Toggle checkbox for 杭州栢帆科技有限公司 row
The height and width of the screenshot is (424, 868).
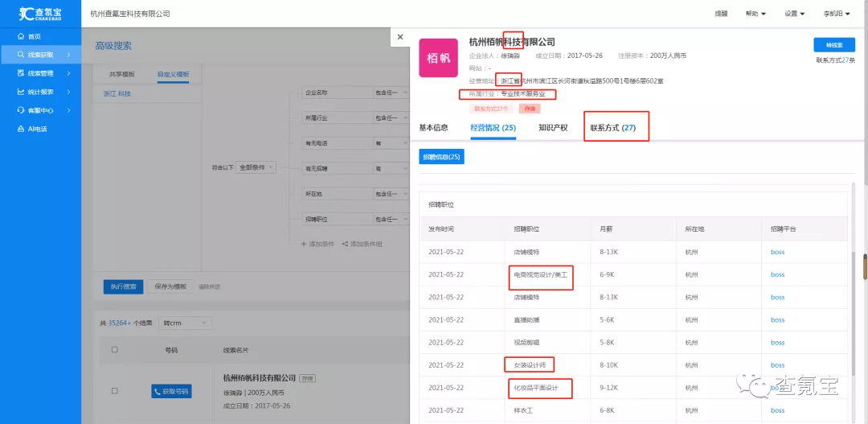tap(115, 391)
